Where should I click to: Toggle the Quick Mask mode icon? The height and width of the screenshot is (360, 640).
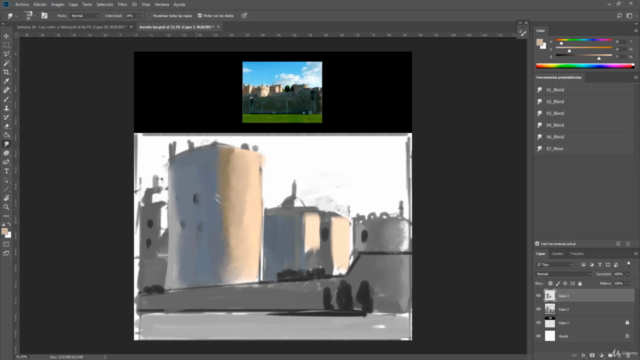pyautogui.click(x=6, y=244)
